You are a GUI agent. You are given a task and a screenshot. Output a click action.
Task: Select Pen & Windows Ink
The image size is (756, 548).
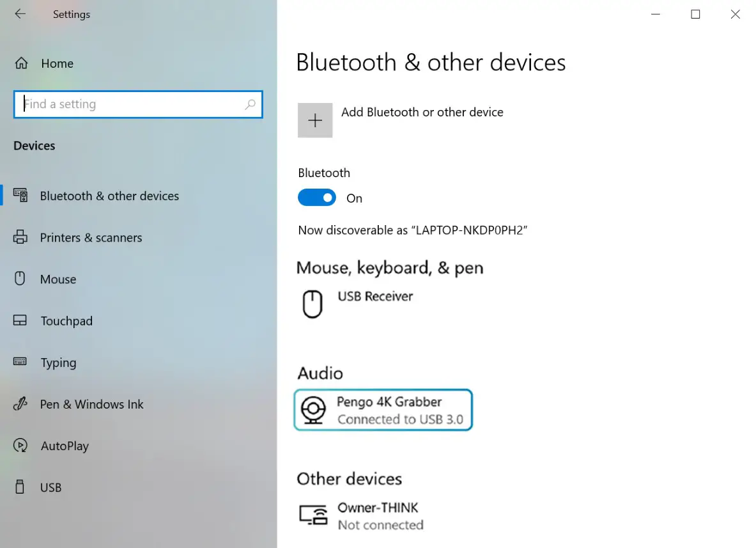(92, 404)
